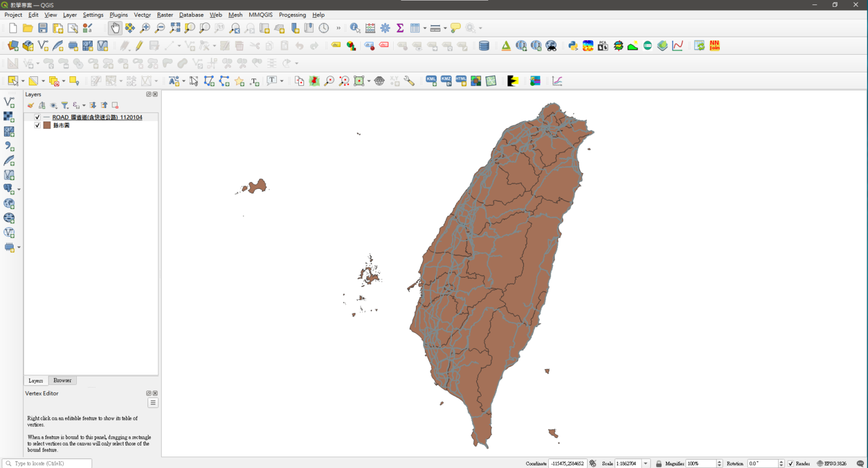Screen dimensions: 868x468
Task: Expand the Select Features tool dropdown arrow
Action: coord(23,81)
